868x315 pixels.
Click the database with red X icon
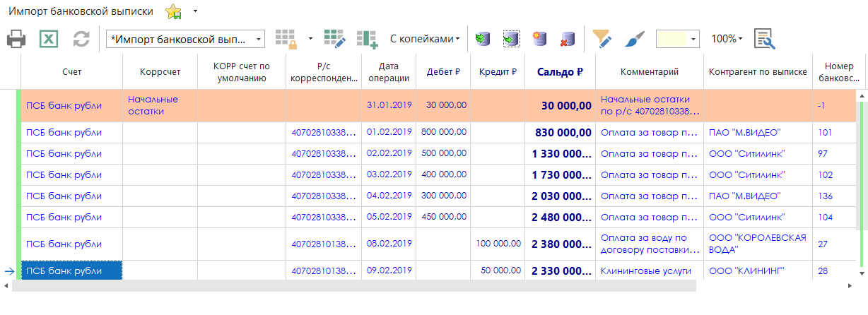tap(567, 39)
